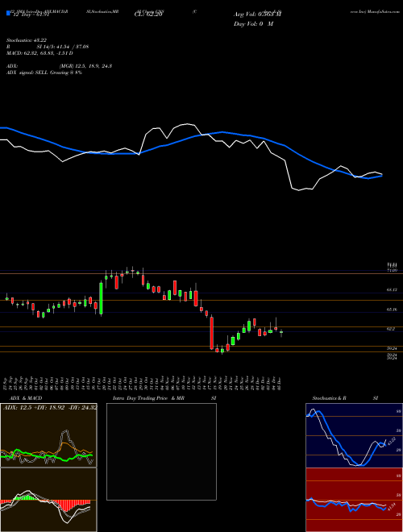Click the 'CL: 62.20' closing price text
The width and height of the screenshot is (403, 532).
(x=148, y=15)
